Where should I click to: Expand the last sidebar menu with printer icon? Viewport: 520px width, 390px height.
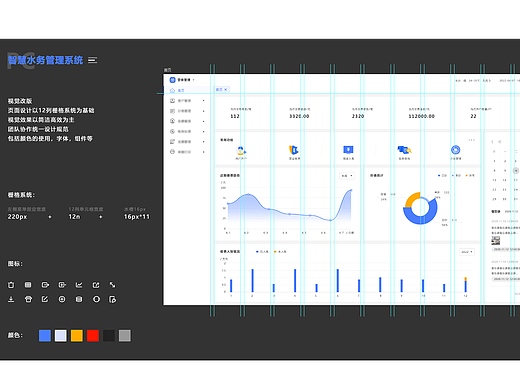[203, 152]
